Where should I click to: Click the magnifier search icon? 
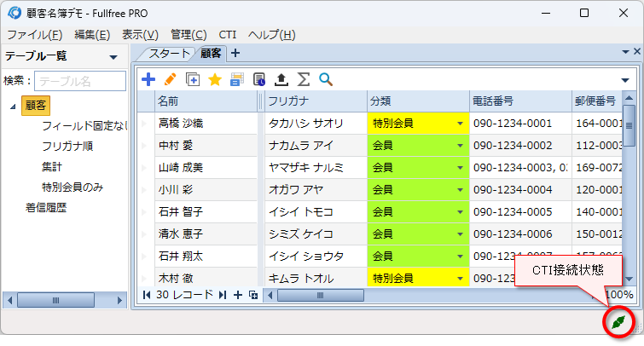coord(326,79)
